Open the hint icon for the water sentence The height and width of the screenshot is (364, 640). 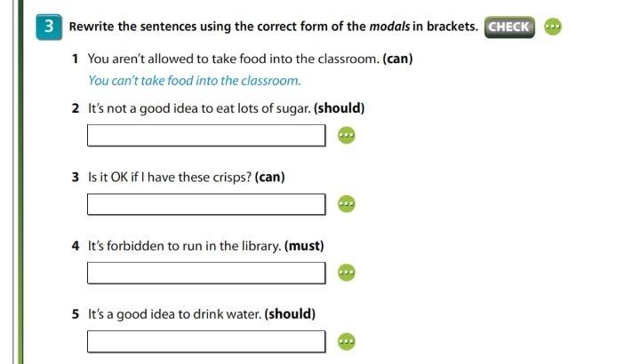tap(347, 341)
